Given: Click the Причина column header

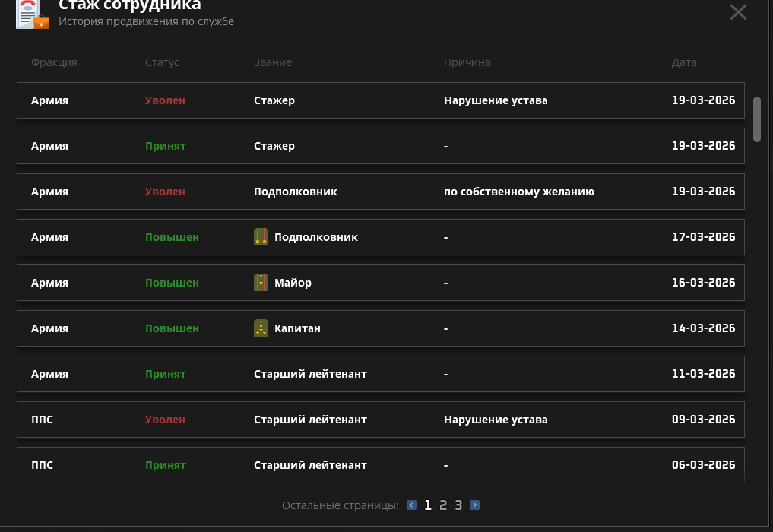Looking at the screenshot, I should pyautogui.click(x=467, y=62).
